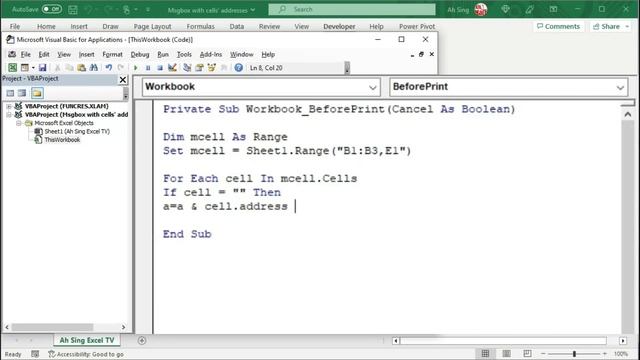
Task: Adjust the zoom slider in the status bar
Action: click(x=574, y=353)
